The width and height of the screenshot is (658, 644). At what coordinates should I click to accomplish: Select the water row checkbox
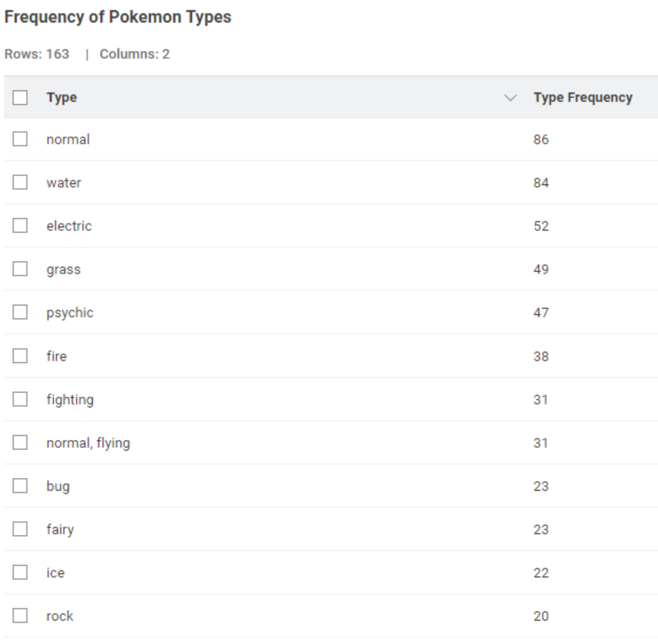pos(20,182)
